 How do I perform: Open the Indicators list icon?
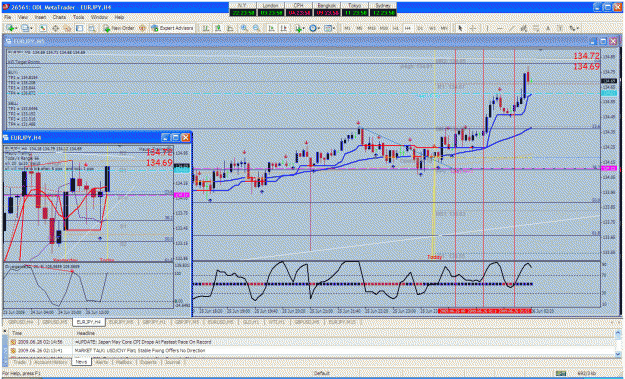[x=298, y=28]
